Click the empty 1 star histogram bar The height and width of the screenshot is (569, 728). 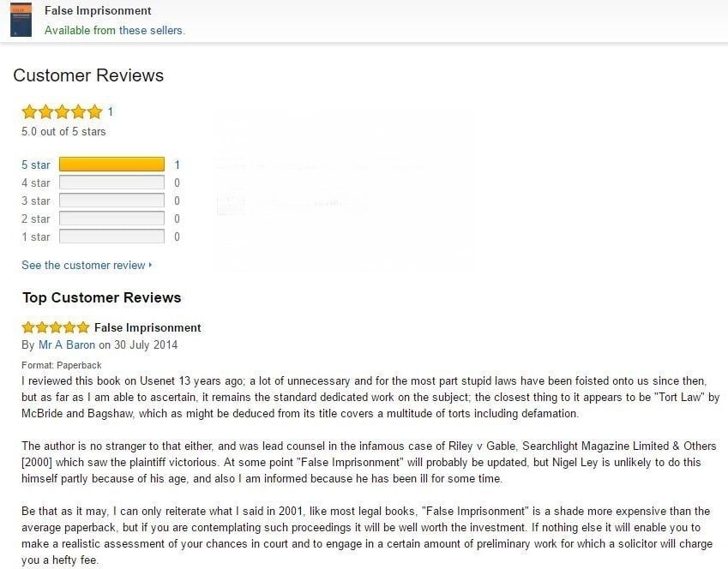point(111,237)
